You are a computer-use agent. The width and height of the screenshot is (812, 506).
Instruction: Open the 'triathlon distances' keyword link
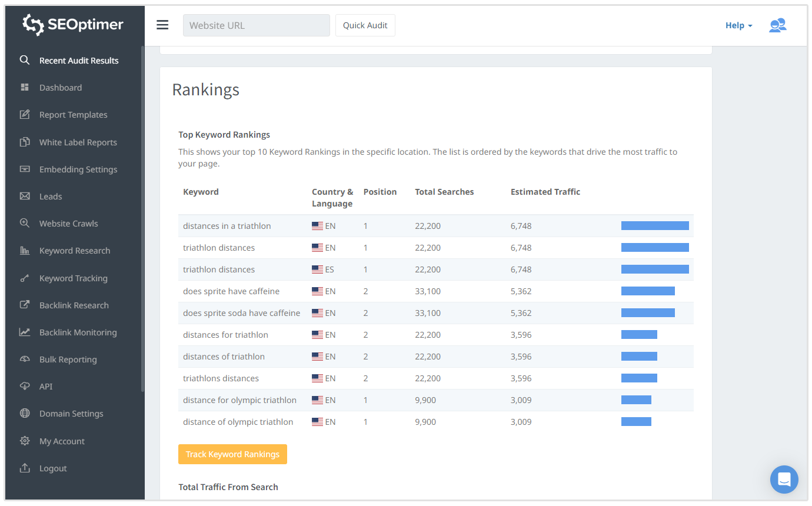(219, 247)
